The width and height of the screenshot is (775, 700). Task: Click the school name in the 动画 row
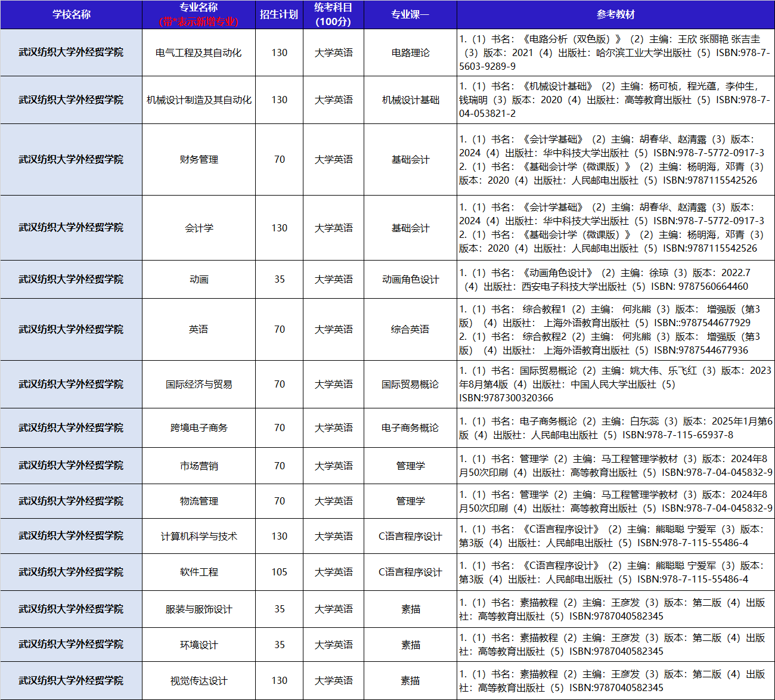[x=71, y=279]
